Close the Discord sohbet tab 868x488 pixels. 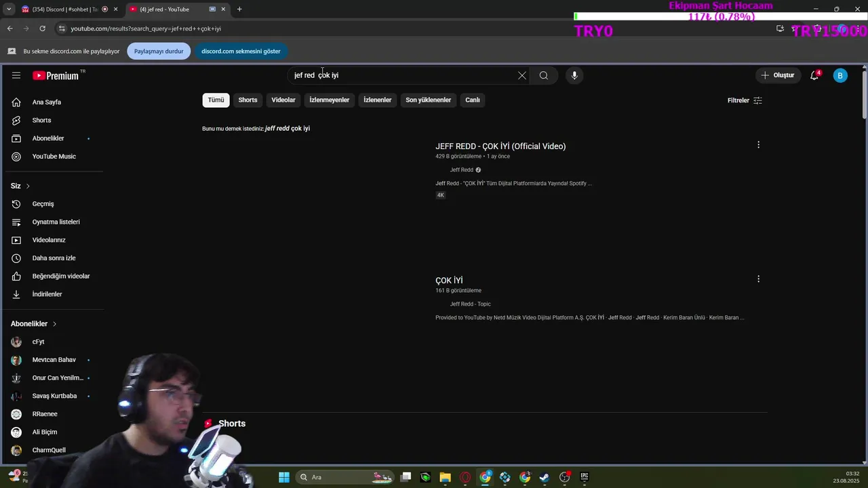tap(115, 9)
